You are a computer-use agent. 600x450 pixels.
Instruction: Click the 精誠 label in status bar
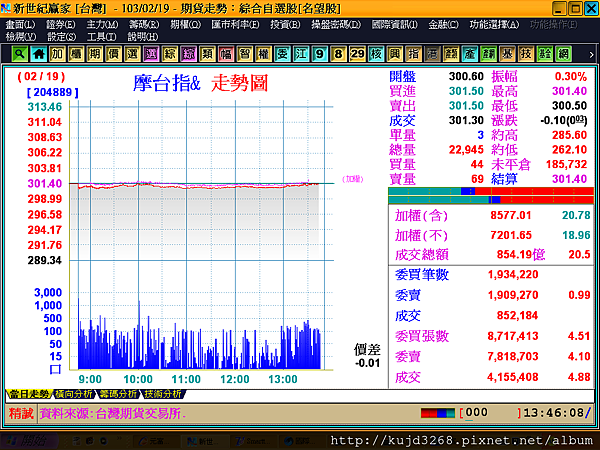[x=21, y=413]
